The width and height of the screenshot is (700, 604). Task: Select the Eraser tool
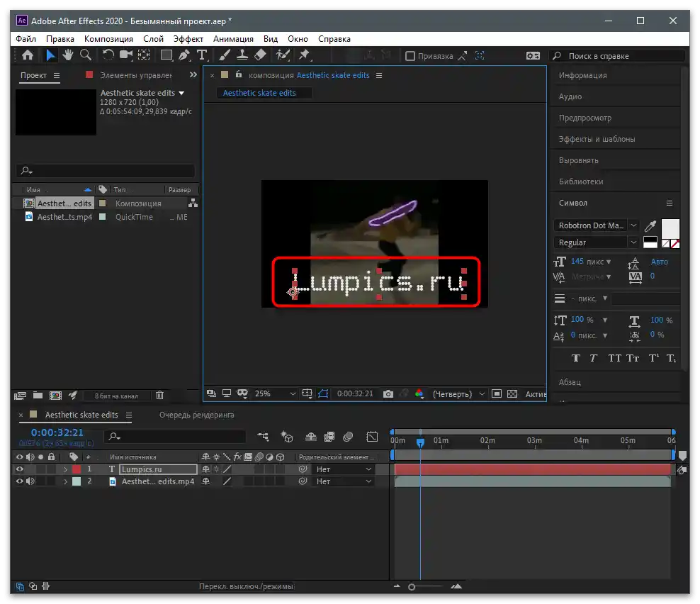coord(260,55)
